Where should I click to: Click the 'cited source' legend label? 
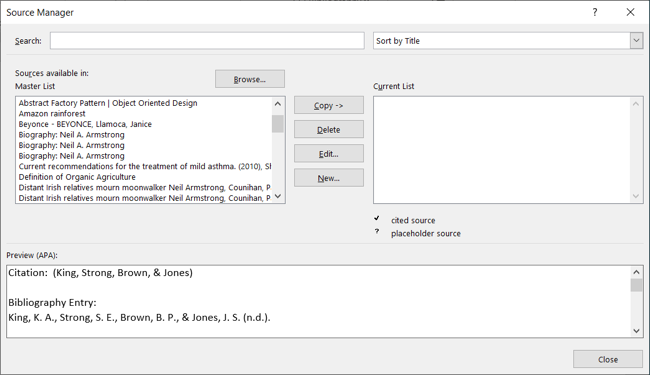(x=413, y=220)
